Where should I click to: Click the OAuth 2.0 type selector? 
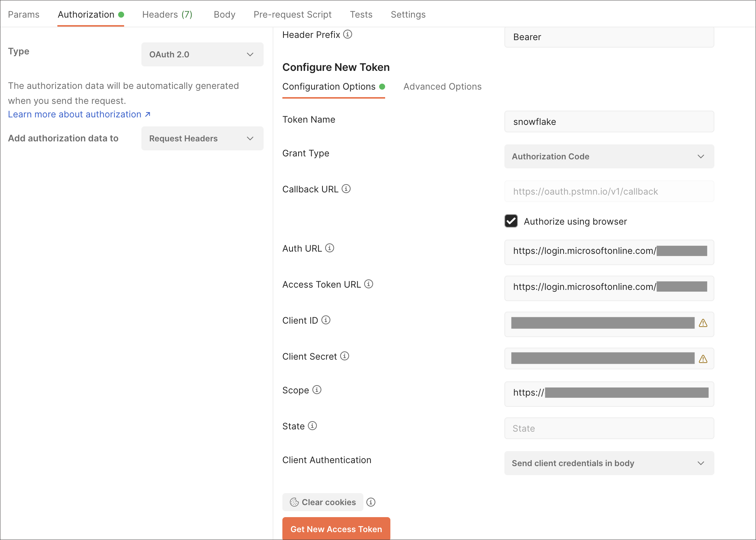click(201, 54)
